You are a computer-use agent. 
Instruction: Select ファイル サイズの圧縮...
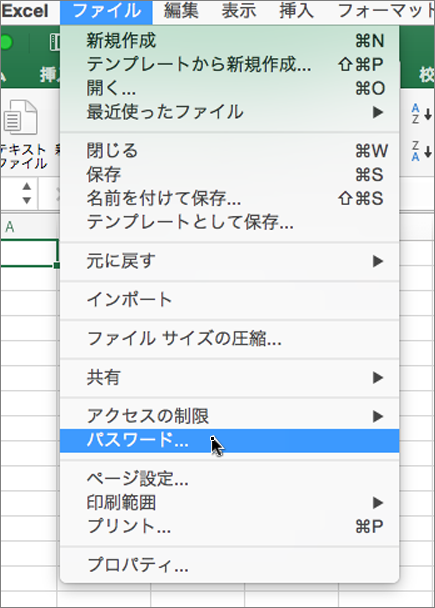click(x=230, y=339)
